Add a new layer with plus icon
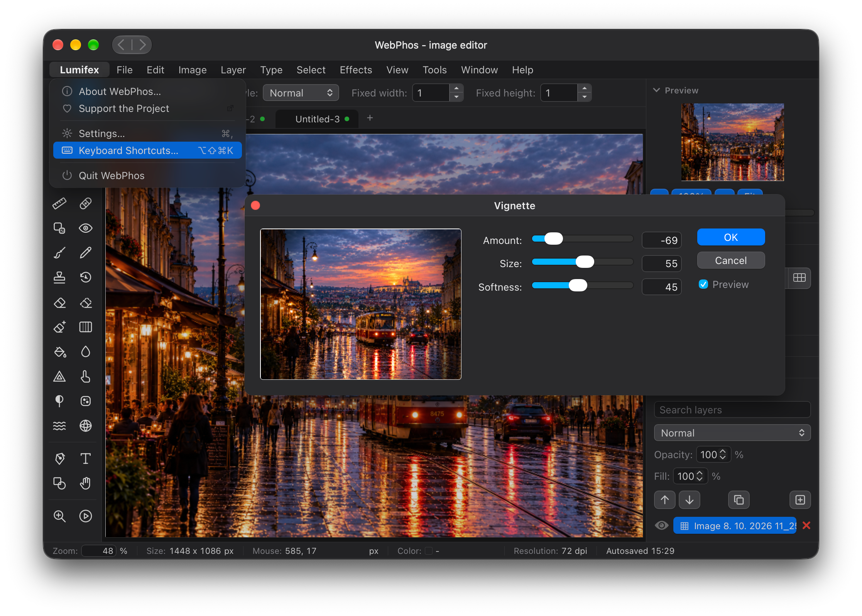 (800, 500)
